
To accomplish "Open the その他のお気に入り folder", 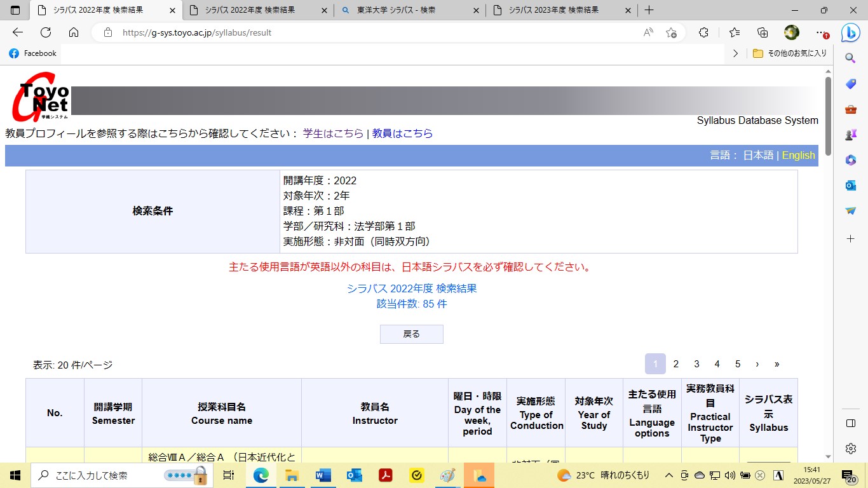I will [790, 53].
